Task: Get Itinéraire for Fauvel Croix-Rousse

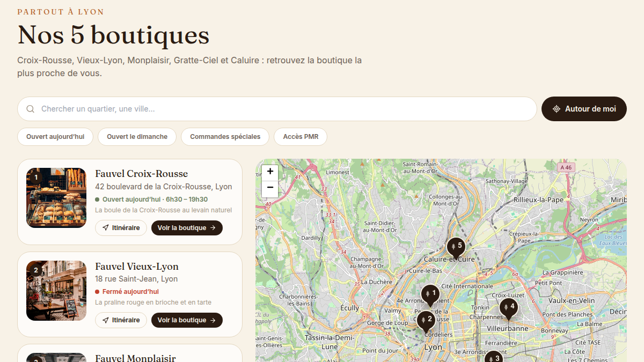Action: tap(121, 228)
